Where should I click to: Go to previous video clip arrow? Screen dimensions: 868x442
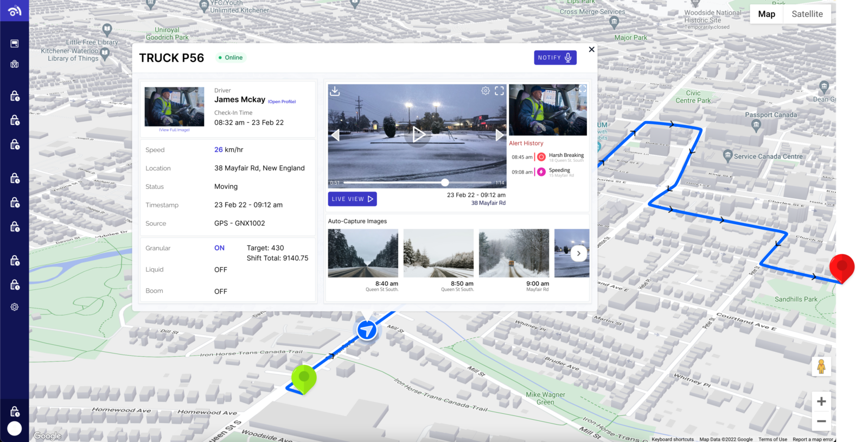tap(335, 135)
